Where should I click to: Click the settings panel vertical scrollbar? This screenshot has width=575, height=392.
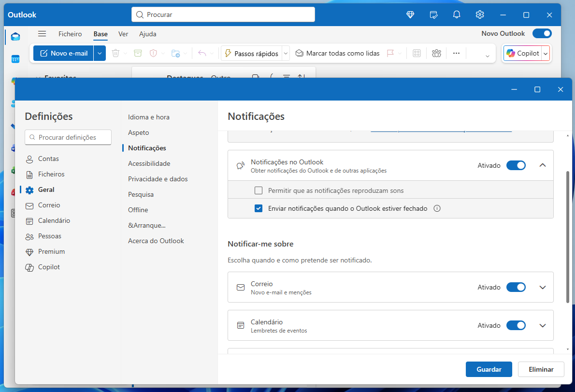tap(567, 237)
